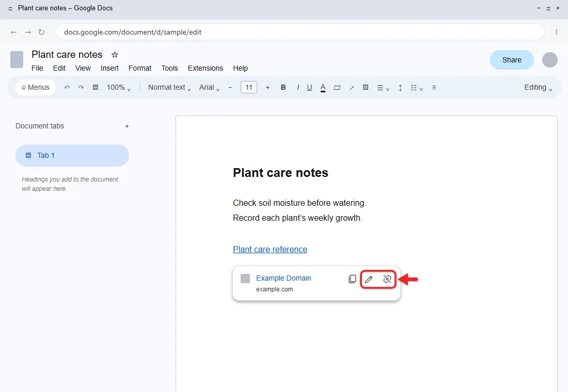Toggle underline formatting
568x392 pixels.
pyautogui.click(x=309, y=88)
